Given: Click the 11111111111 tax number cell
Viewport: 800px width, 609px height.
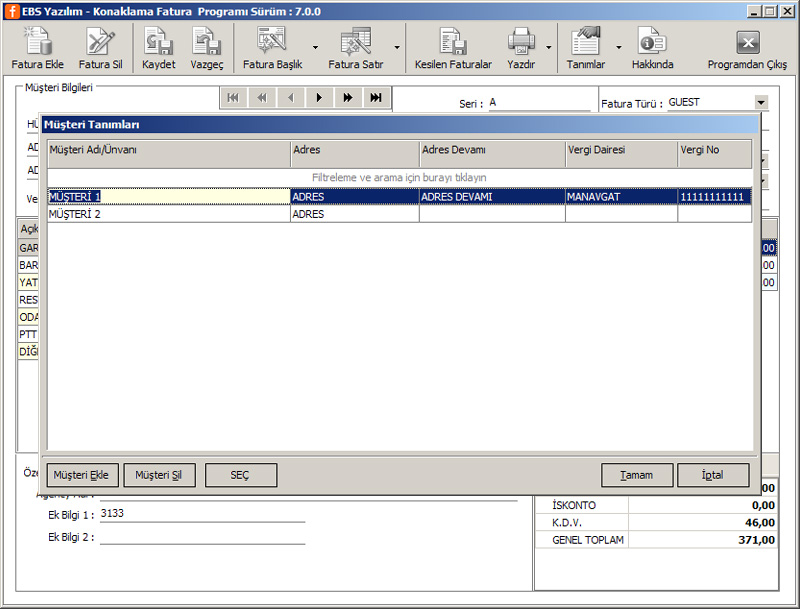Looking at the screenshot, I should [715, 197].
